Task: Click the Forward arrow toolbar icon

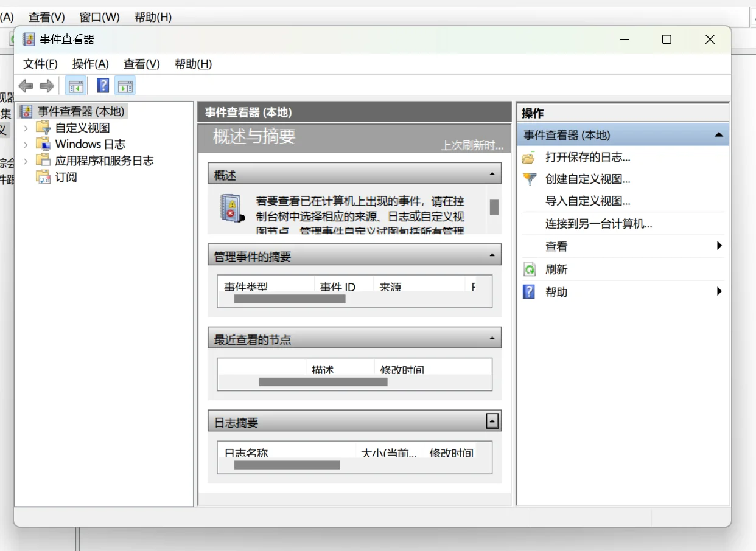Action: (x=46, y=86)
